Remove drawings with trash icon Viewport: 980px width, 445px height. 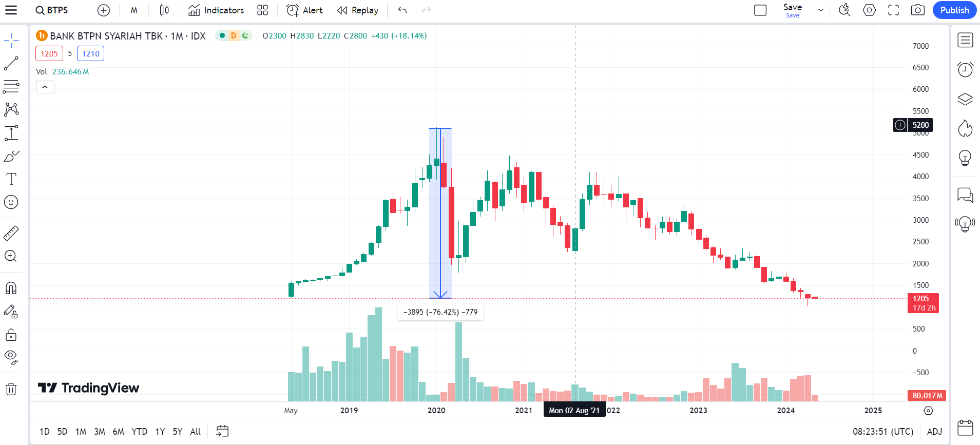coord(11,389)
